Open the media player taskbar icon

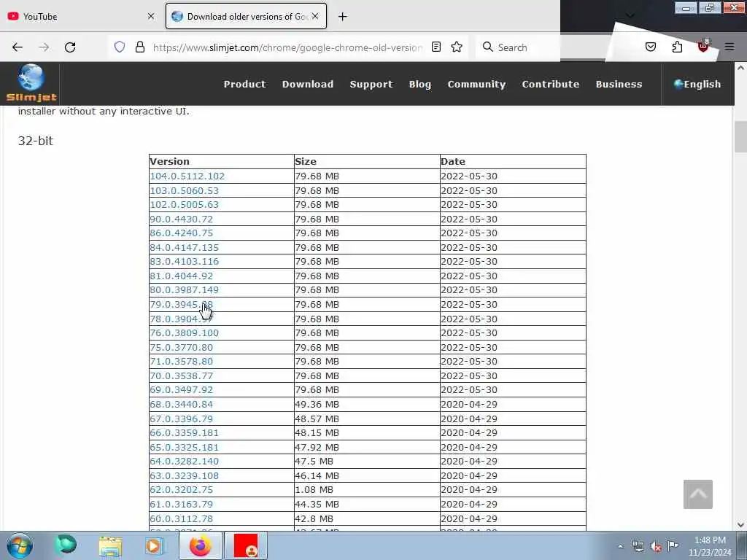point(155,545)
